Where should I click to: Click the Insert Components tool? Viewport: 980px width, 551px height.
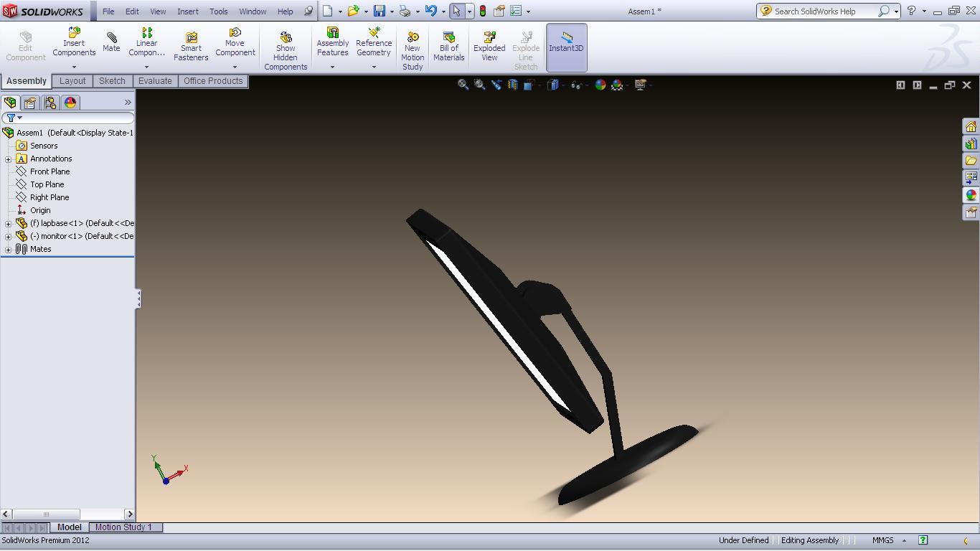[74, 42]
